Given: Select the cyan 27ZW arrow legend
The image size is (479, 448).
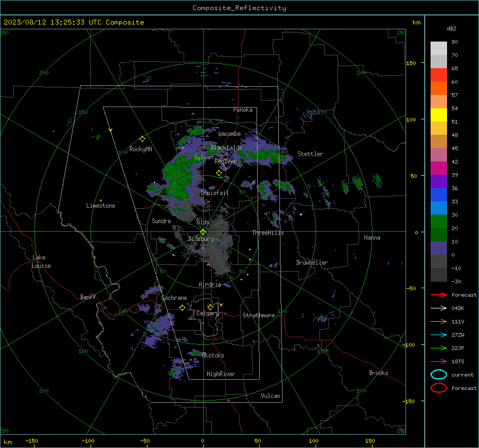Looking at the screenshot, I should click(439, 335).
